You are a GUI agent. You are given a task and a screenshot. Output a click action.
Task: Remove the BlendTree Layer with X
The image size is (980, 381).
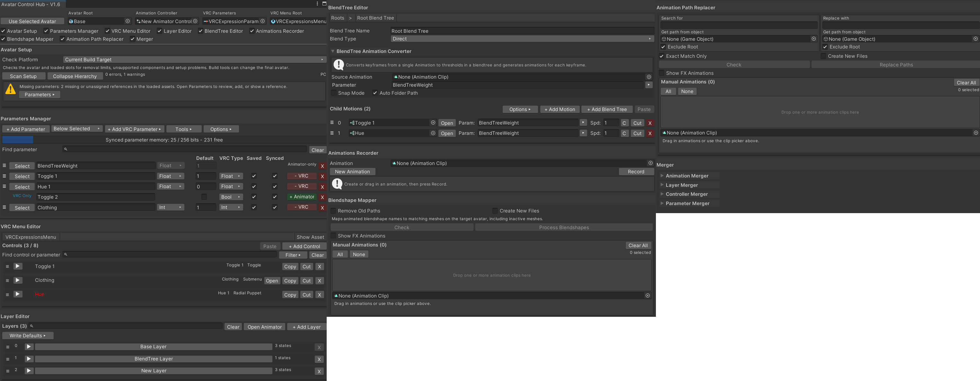[x=319, y=359]
